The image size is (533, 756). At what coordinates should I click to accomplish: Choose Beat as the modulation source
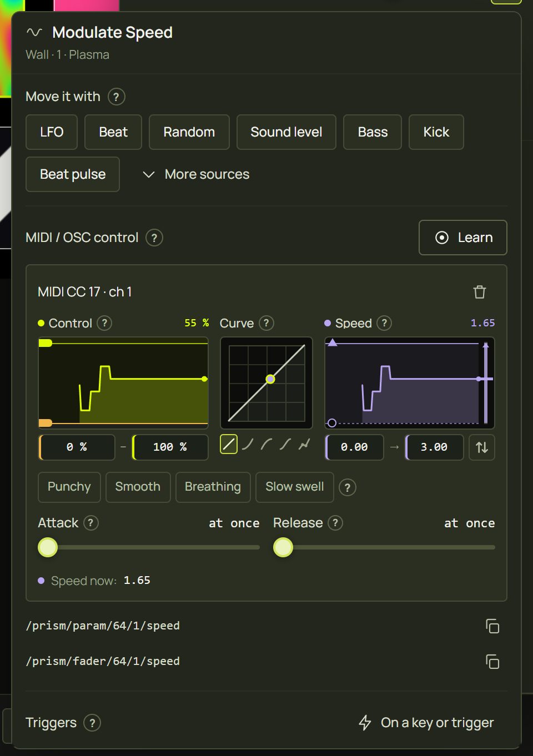[113, 132]
